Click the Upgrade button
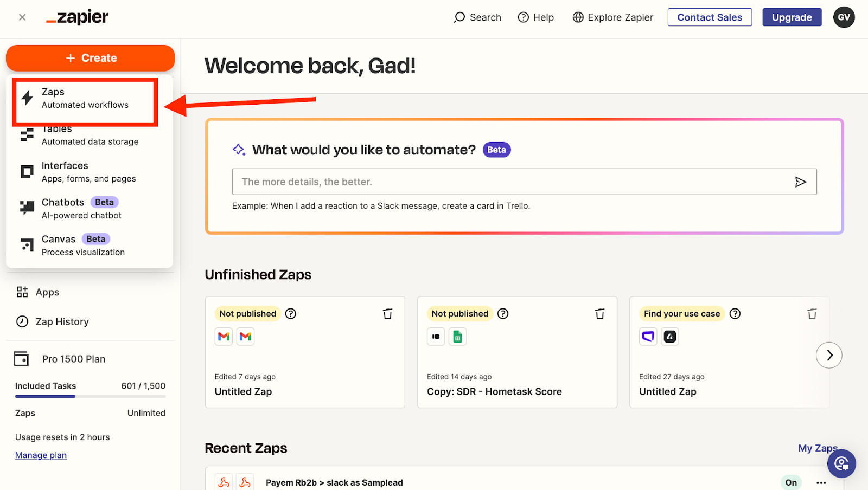The image size is (868, 490). pyautogui.click(x=792, y=17)
